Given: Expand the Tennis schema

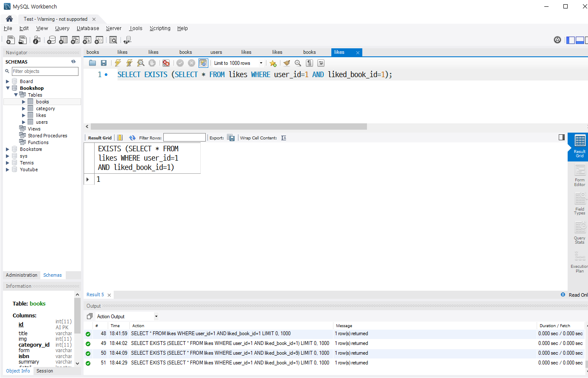Looking at the screenshot, I should pyautogui.click(x=7, y=163).
